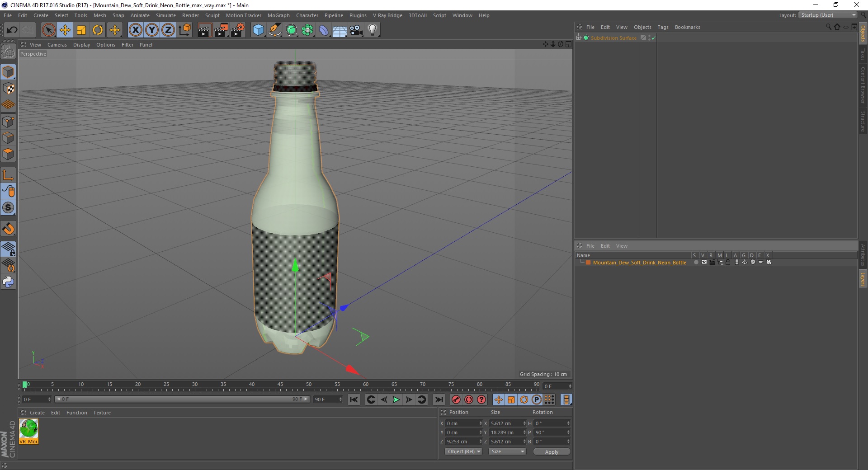Expand the Subdivision Surface object
Viewport: 868px width, 470px height.
click(x=579, y=38)
